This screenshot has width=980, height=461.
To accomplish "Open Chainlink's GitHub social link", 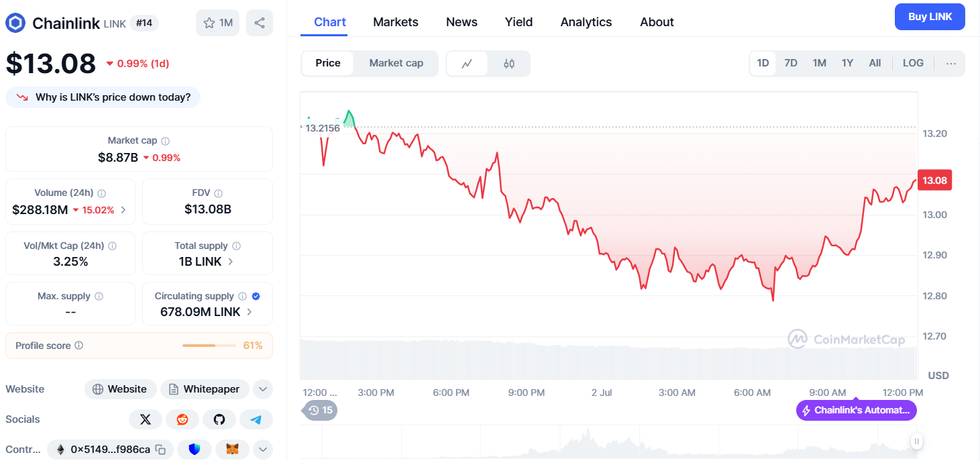I will [x=219, y=419].
